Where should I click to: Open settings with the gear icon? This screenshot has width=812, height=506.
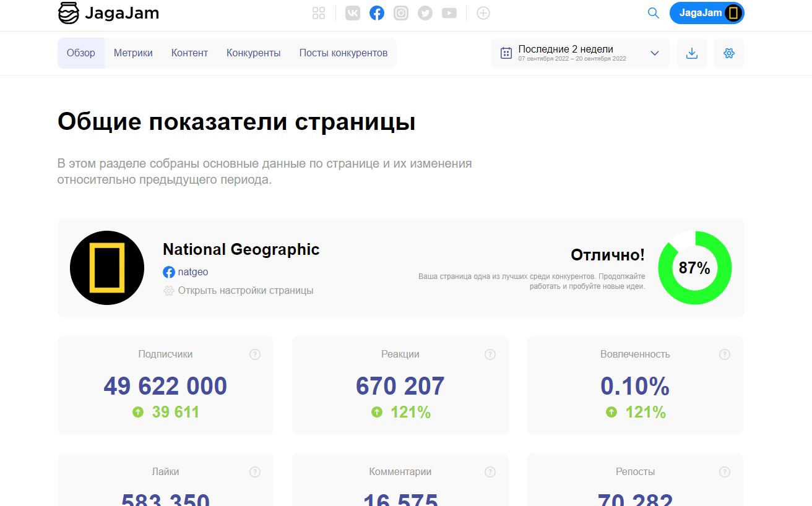pyautogui.click(x=729, y=53)
